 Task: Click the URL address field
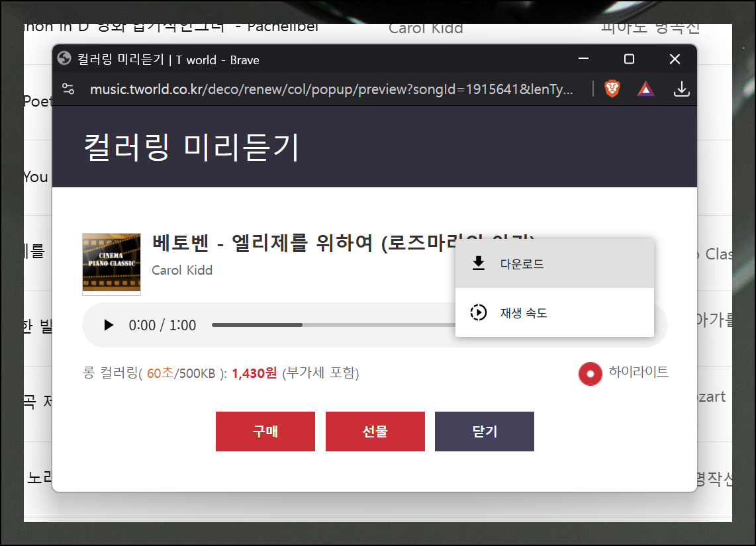(331, 89)
